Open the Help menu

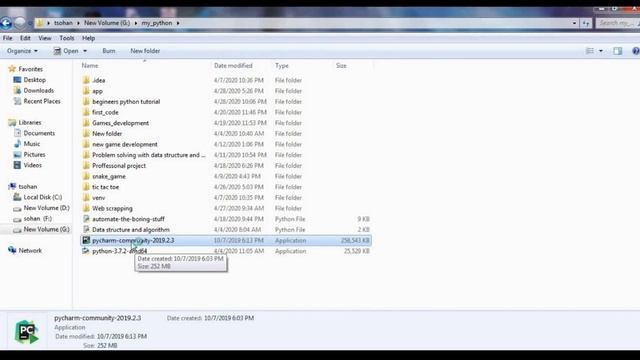[88, 38]
